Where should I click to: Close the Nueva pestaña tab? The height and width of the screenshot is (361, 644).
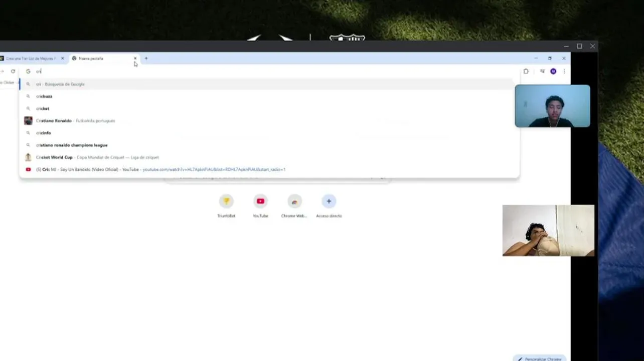tap(135, 59)
